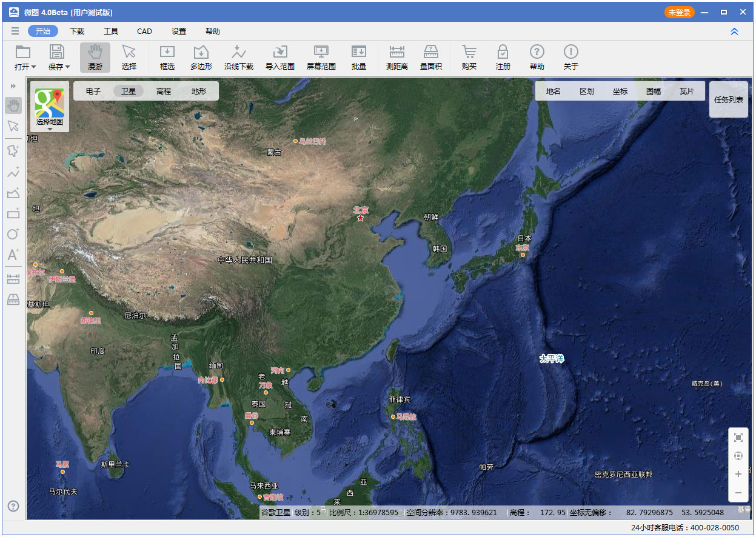Screen dimensions: 756x537
Task: Open the 导入范围 import range tool
Action: (279, 58)
